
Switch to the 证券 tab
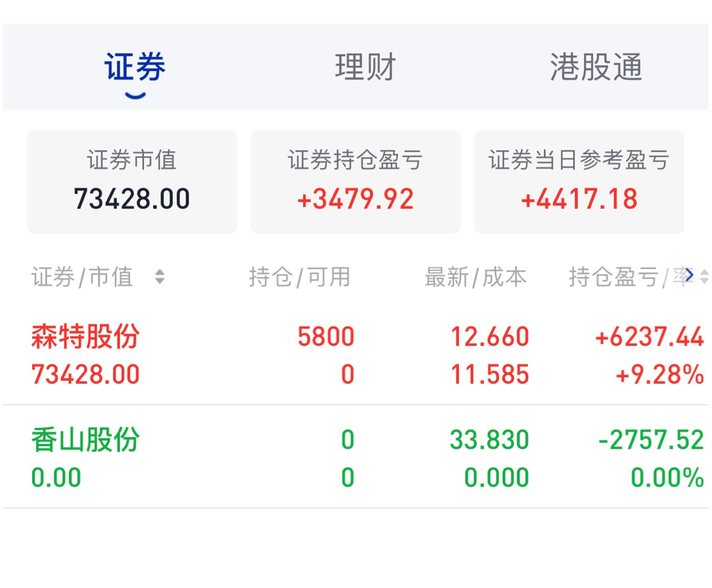[x=135, y=67]
